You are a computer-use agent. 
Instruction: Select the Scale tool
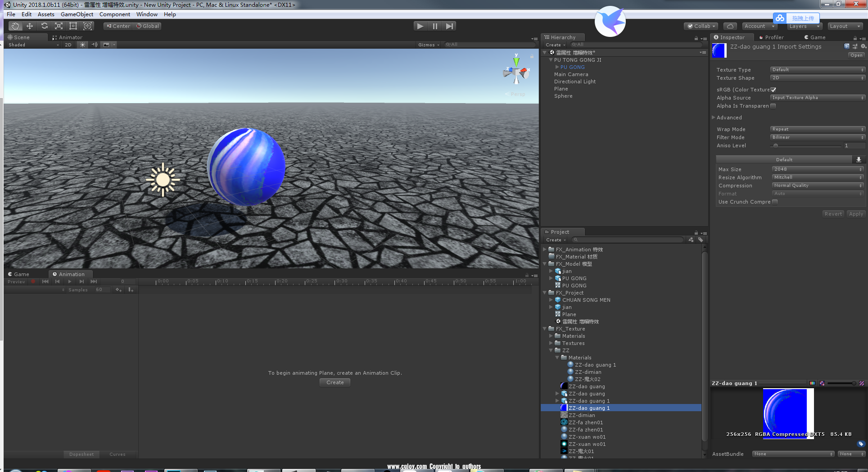pos(59,26)
